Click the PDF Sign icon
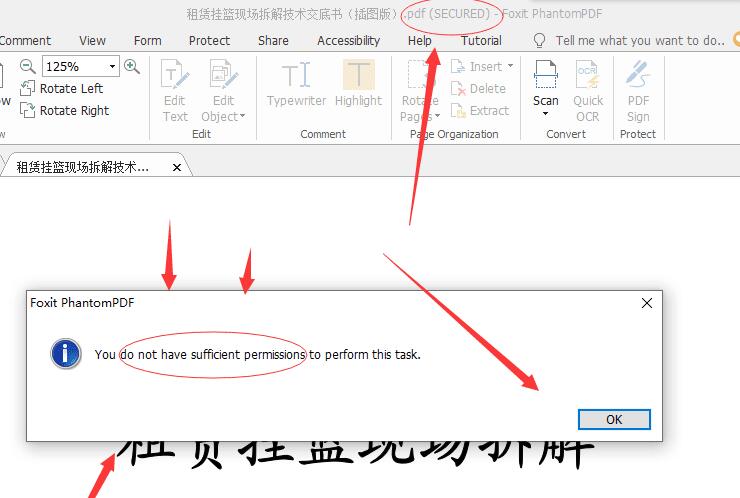The image size is (740, 498). pos(638,75)
